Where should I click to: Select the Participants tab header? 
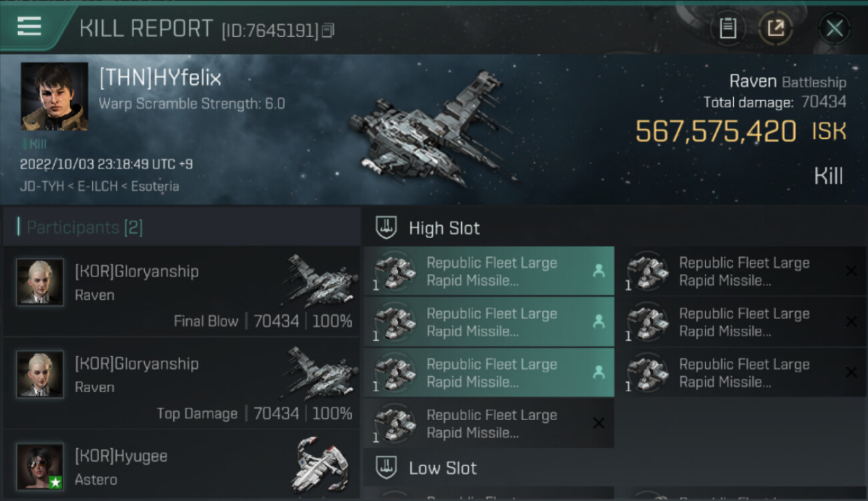tap(84, 228)
